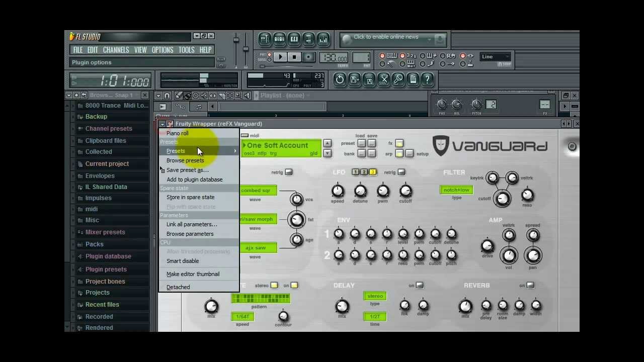The width and height of the screenshot is (644, 362).
Task: Toggle countdown before recording light
Action: pyautogui.click(x=403, y=56)
